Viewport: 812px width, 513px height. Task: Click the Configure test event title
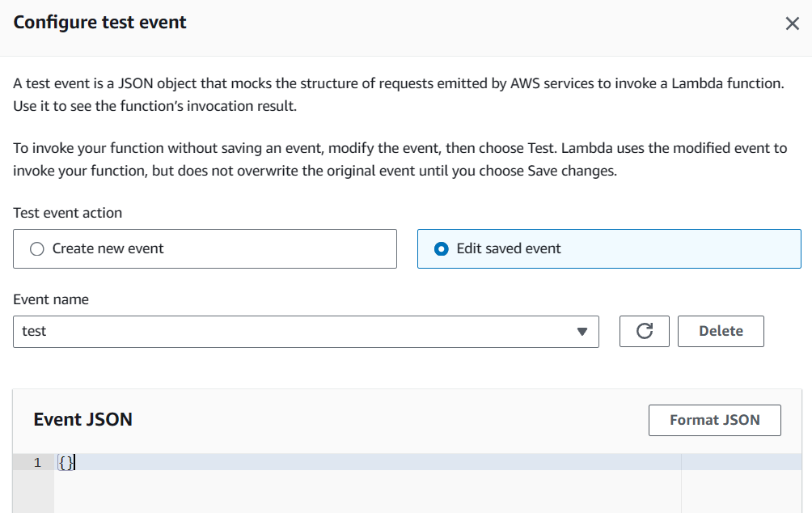tap(99, 23)
